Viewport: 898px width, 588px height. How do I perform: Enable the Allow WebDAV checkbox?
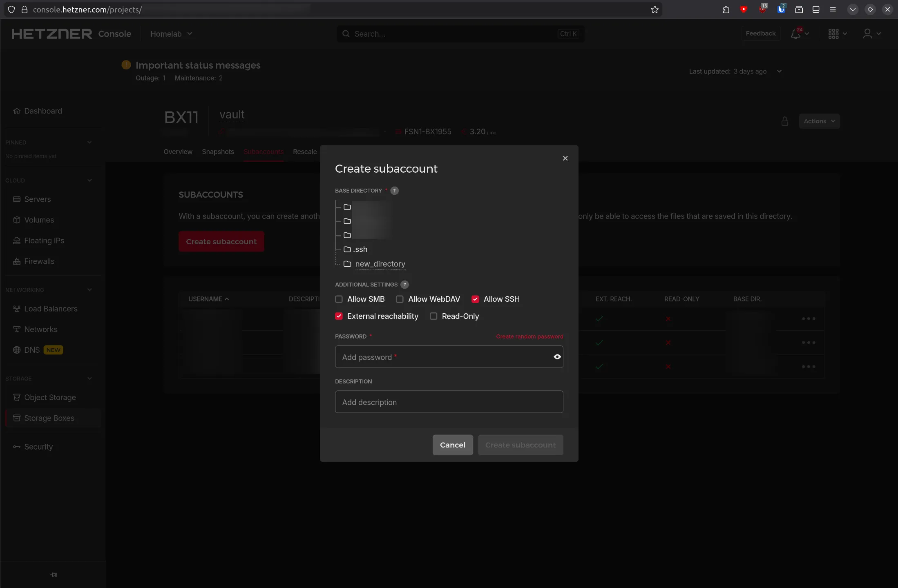[400, 299]
